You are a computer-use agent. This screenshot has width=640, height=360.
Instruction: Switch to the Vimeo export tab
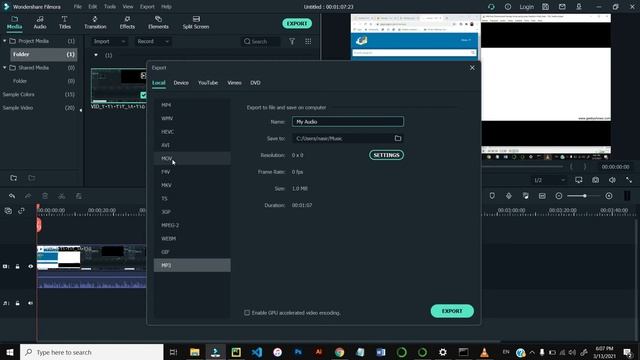coord(234,82)
